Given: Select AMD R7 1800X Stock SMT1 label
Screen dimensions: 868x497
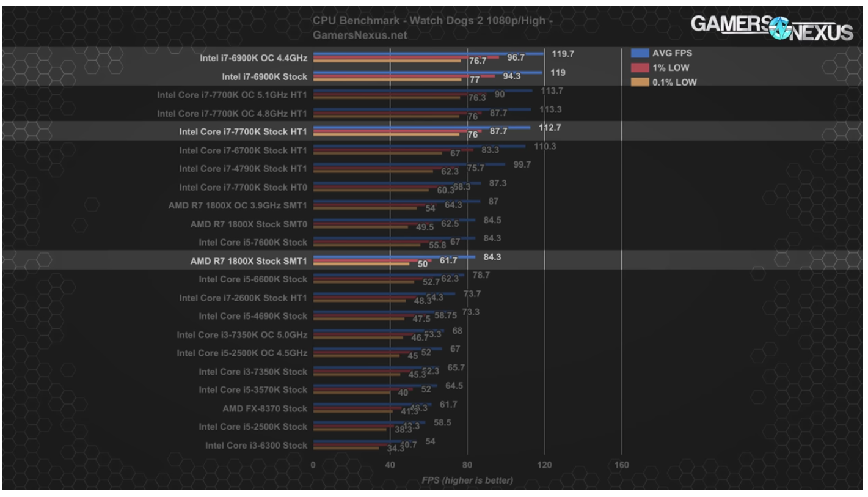Looking at the screenshot, I should click(249, 261).
